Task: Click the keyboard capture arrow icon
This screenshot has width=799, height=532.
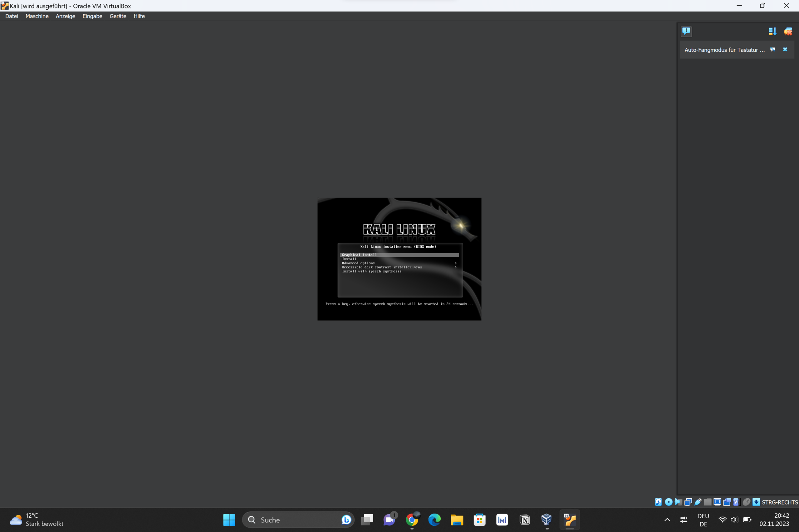Action: [756, 502]
